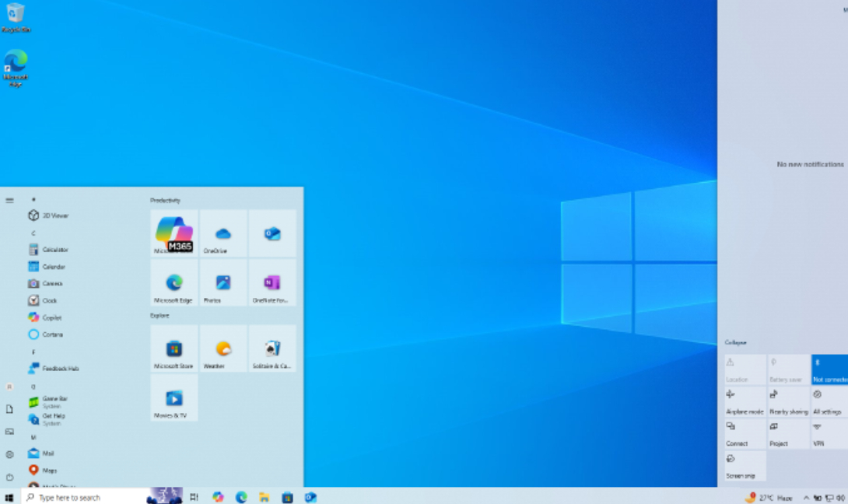This screenshot has height=504, width=848.
Task: Open the Solitaire tile in Explore
Action: tap(272, 349)
